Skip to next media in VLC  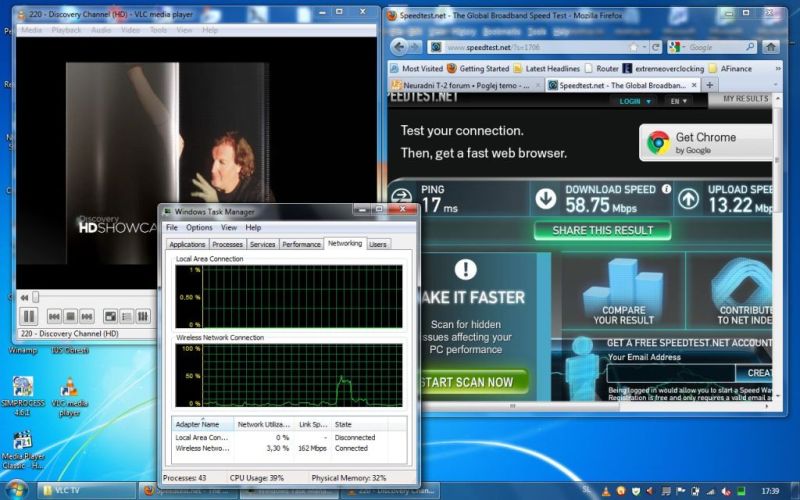pyautogui.click(x=87, y=316)
